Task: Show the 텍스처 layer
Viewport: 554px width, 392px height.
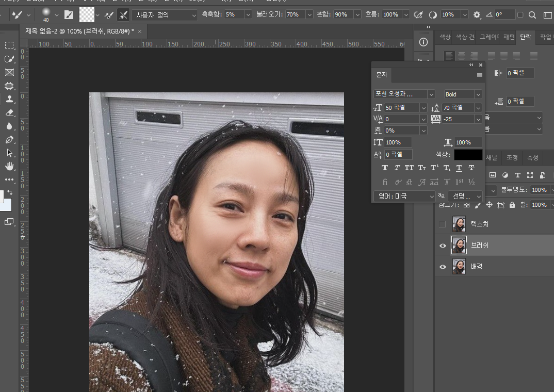Action: [443, 223]
